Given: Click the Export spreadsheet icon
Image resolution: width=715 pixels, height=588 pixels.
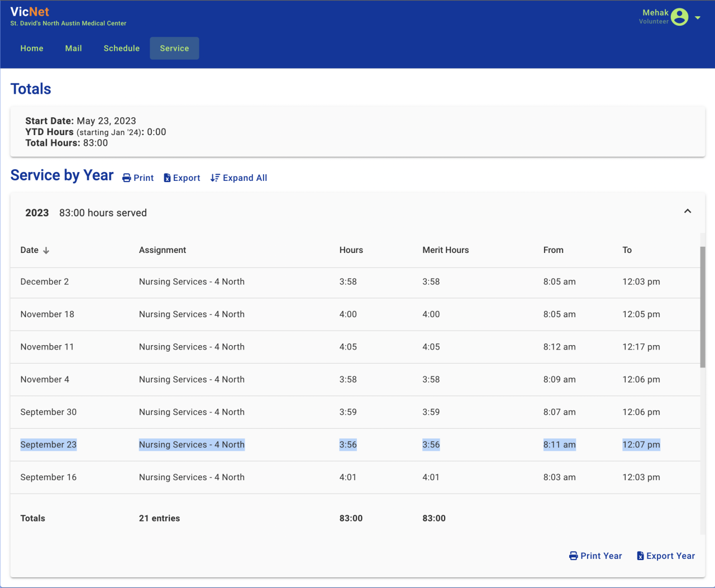Looking at the screenshot, I should 167,178.
